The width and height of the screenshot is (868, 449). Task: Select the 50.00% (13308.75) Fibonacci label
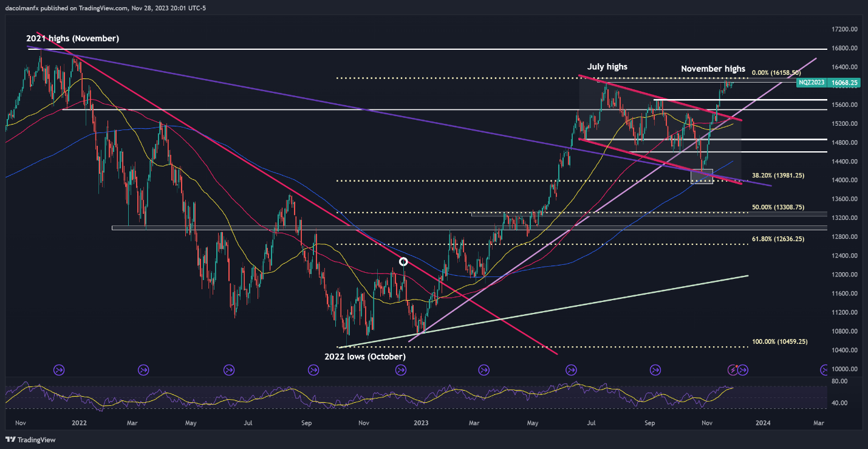[x=778, y=207]
